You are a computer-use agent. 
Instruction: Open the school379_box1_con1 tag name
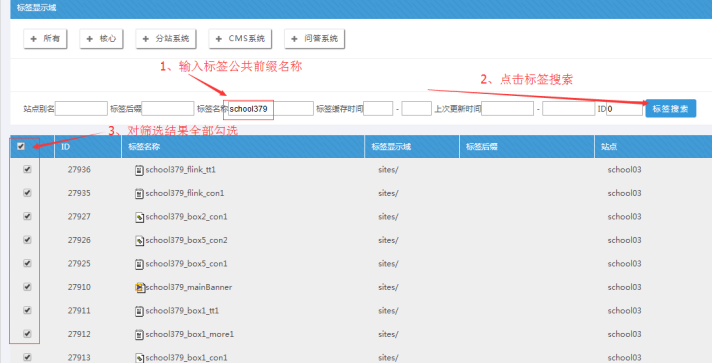point(186,358)
